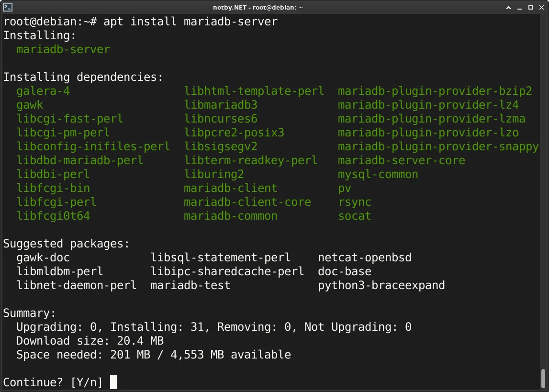Click the green 'mariadb-server' under Installing
549x392 pixels.
pos(63,49)
